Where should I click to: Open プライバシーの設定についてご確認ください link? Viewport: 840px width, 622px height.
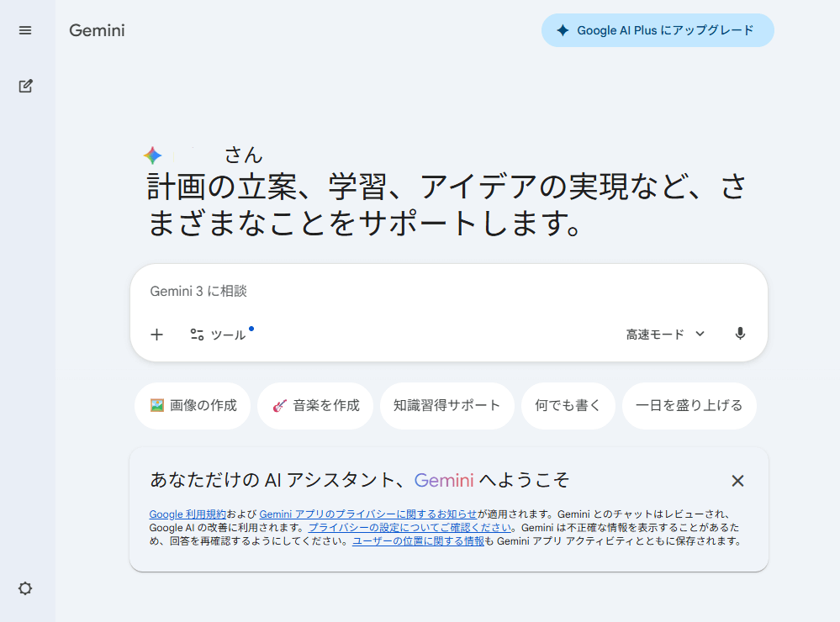point(409,528)
